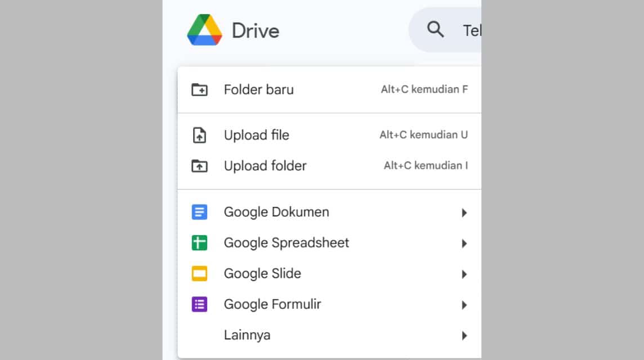Choose Folder baru from the menu
This screenshot has width=644, height=360.
click(329, 89)
